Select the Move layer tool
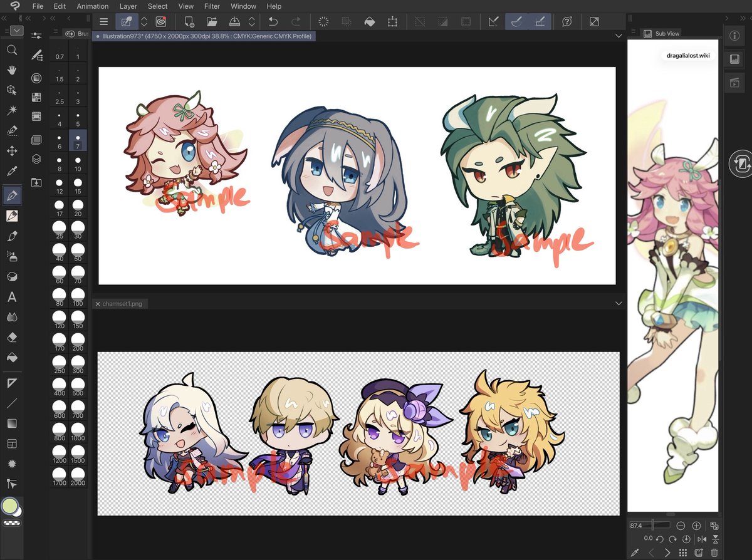The width and height of the screenshot is (752, 560). (x=11, y=151)
